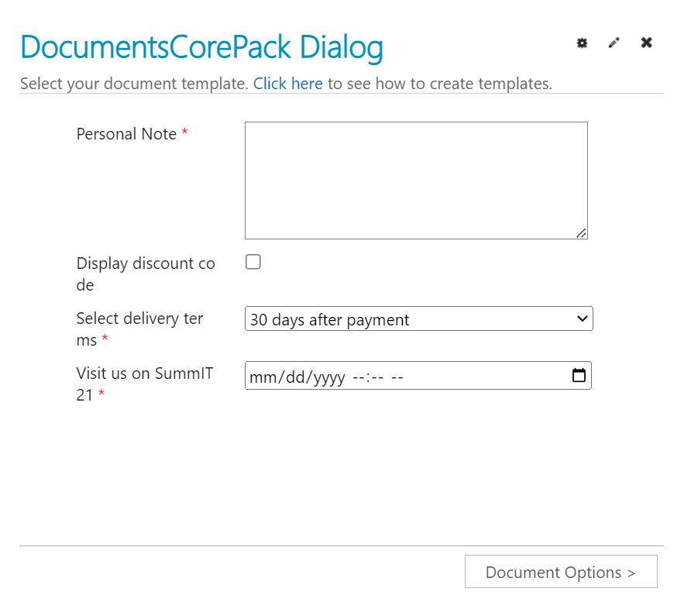Click the Document Options button
The height and width of the screenshot is (616, 684).
pos(561,572)
